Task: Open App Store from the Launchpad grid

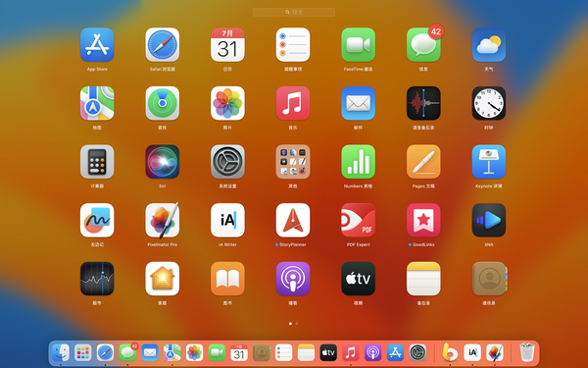Action: tap(97, 45)
